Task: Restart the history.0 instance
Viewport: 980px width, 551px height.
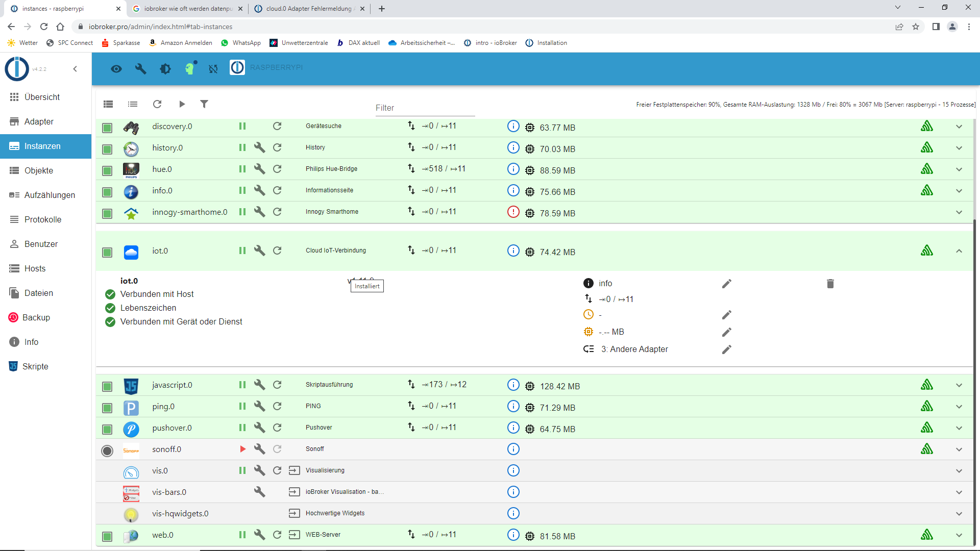Action: click(277, 147)
